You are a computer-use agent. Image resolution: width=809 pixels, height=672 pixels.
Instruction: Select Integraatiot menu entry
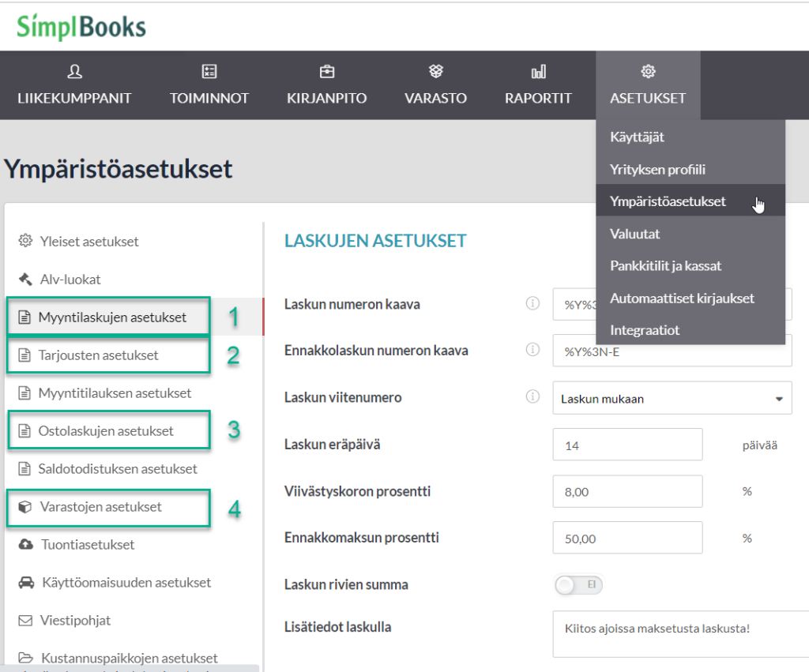(690, 330)
